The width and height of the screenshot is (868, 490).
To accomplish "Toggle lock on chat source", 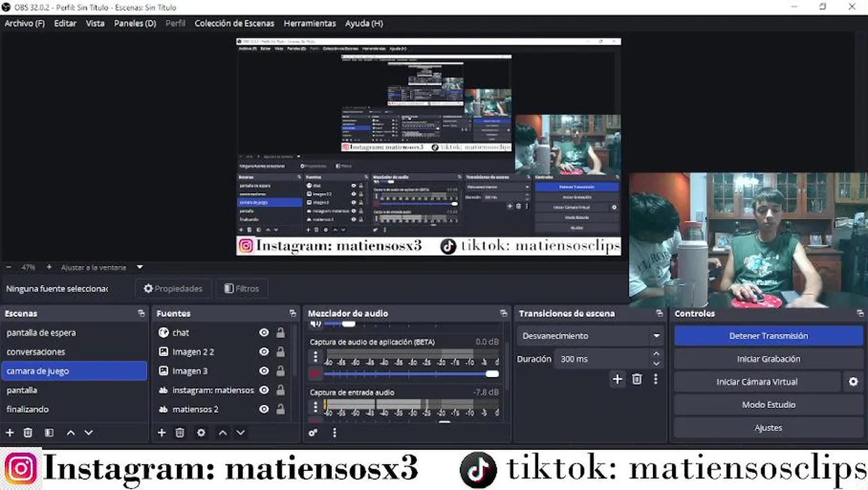I will [x=280, y=333].
